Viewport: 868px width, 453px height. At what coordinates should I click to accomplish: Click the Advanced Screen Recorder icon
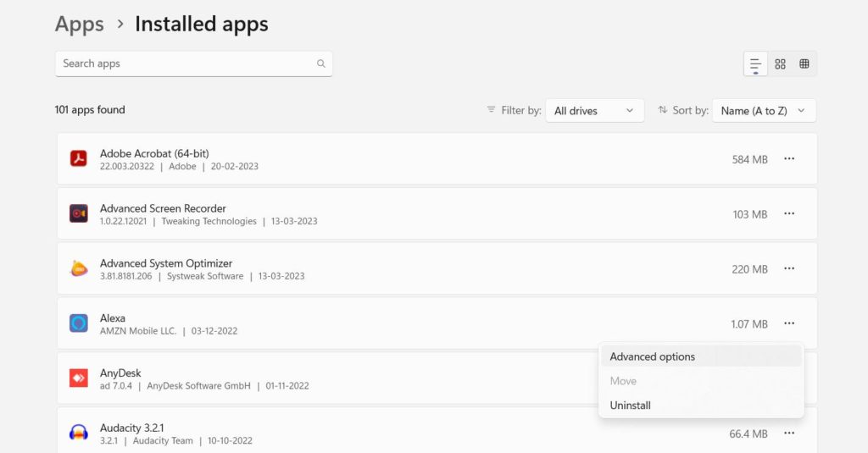(79, 214)
